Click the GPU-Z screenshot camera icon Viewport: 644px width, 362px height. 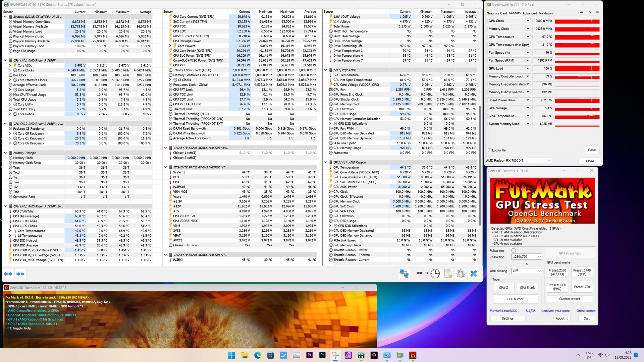click(582, 13)
